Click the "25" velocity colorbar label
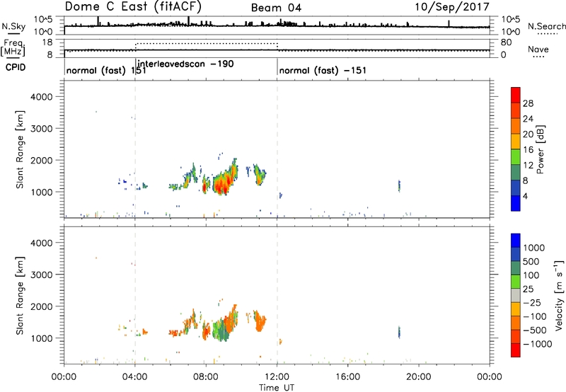566x392 pixels. coord(528,289)
